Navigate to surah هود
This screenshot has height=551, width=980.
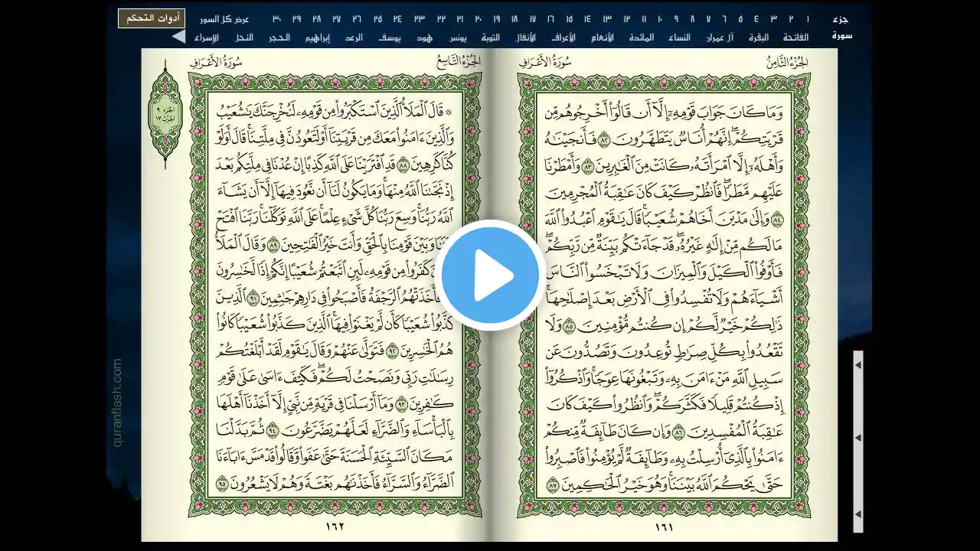pos(424,37)
